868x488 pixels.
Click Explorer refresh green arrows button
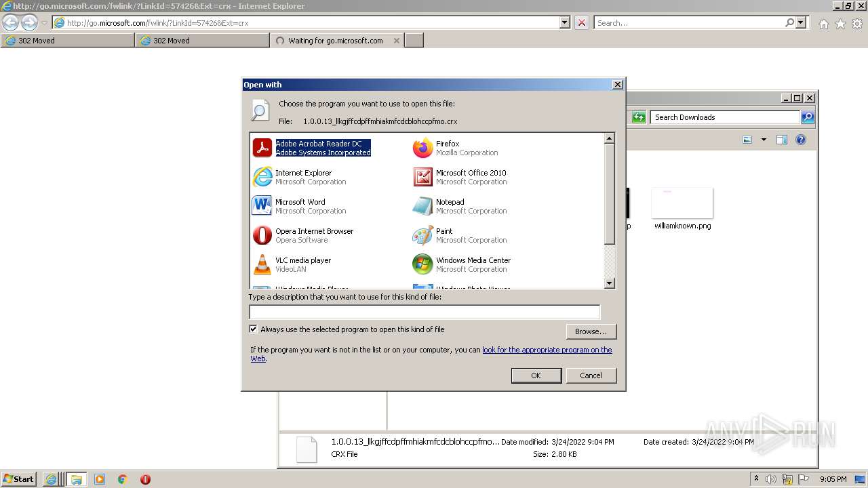[639, 117]
